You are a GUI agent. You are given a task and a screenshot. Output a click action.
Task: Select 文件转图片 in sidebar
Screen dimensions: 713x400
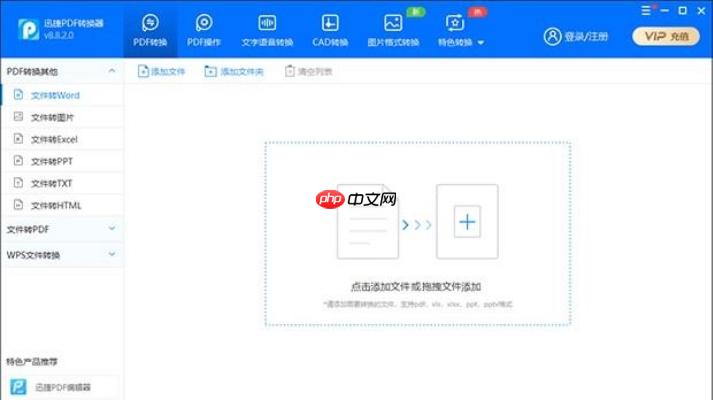point(62,117)
